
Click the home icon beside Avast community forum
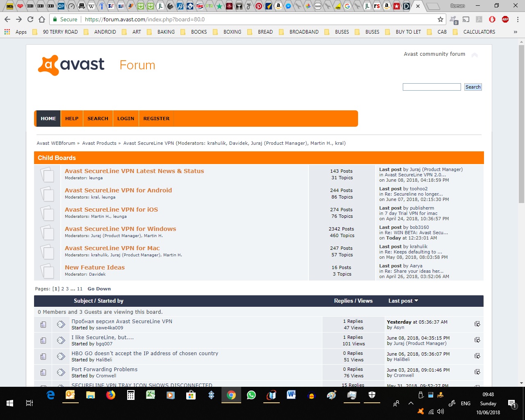475,55
